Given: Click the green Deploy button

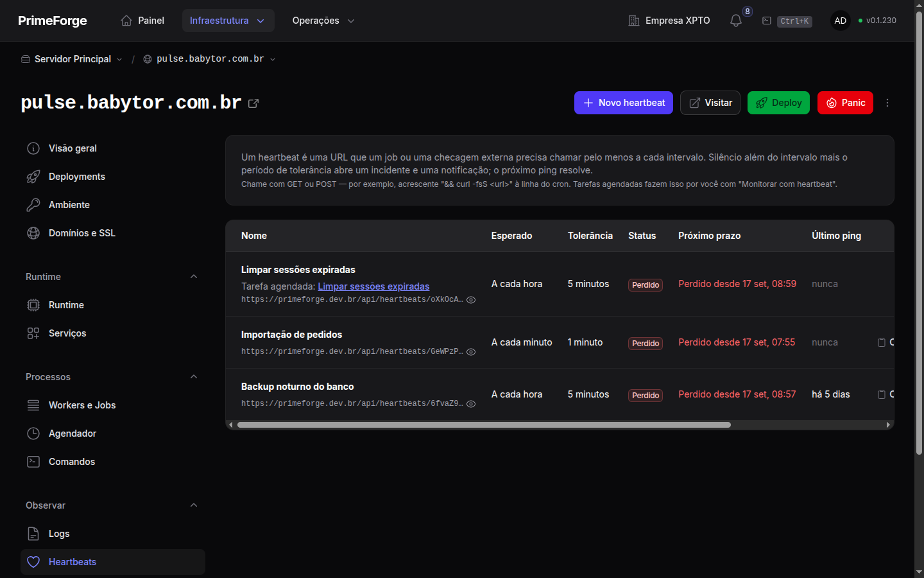Looking at the screenshot, I should pyautogui.click(x=778, y=103).
